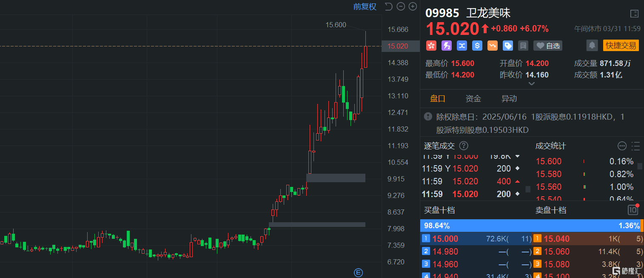644x278 pixels.
Task: Open the 成交统计 more options ellipsis
Action: point(622,146)
